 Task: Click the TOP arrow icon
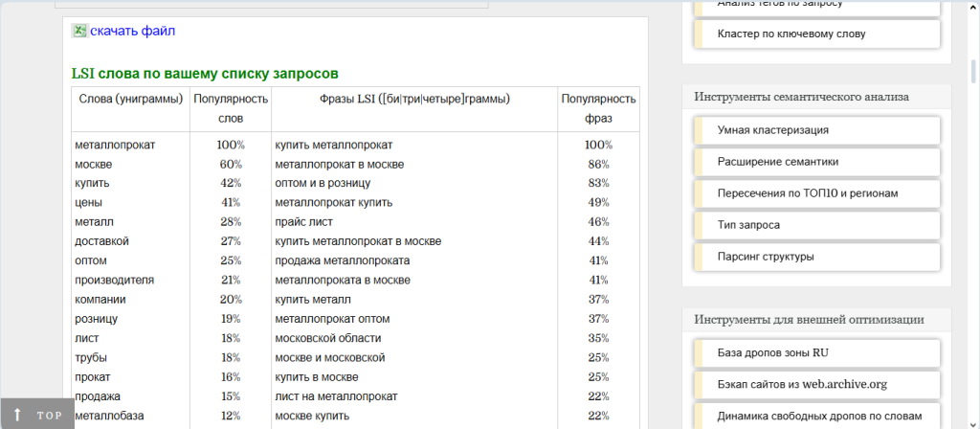click(x=17, y=415)
